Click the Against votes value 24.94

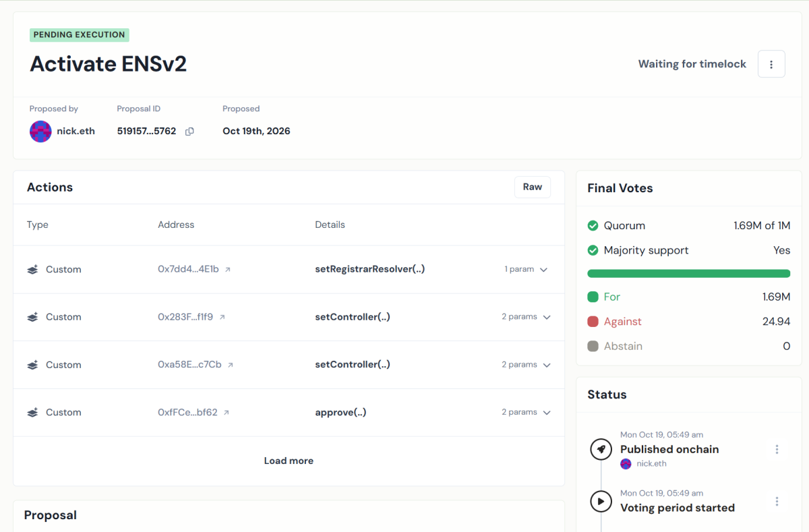tap(777, 322)
